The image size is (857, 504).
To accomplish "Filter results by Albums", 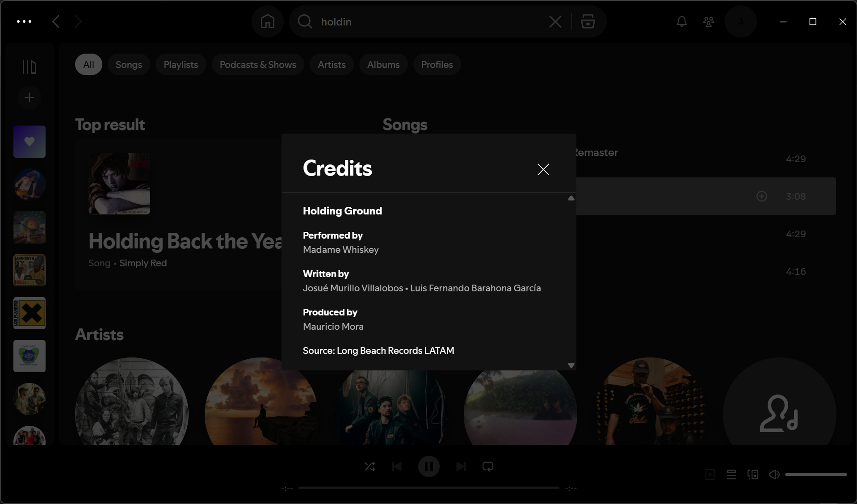I will click(383, 64).
